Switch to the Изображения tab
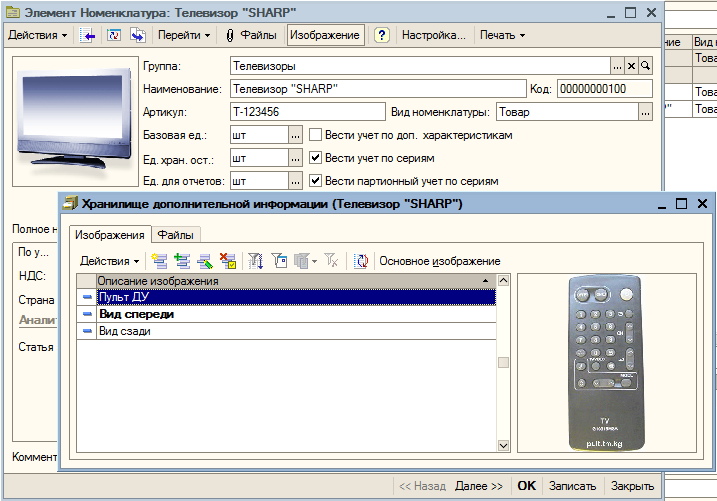Image resolution: width=717 pixels, height=501 pixels. 110,235
